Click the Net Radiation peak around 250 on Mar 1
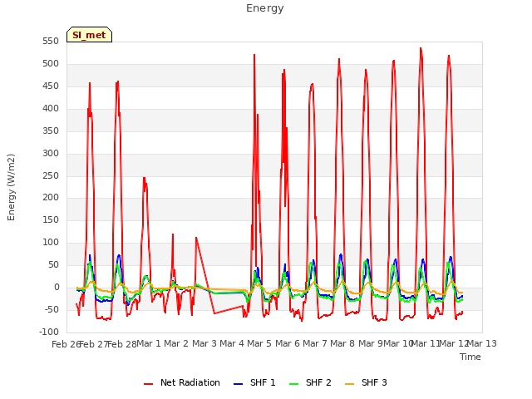532x399 pixels. [144, 178]
